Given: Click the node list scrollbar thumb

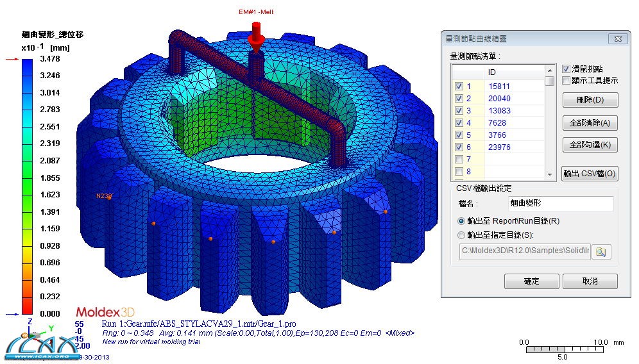Looking at the screenshot, I should 550,81.
